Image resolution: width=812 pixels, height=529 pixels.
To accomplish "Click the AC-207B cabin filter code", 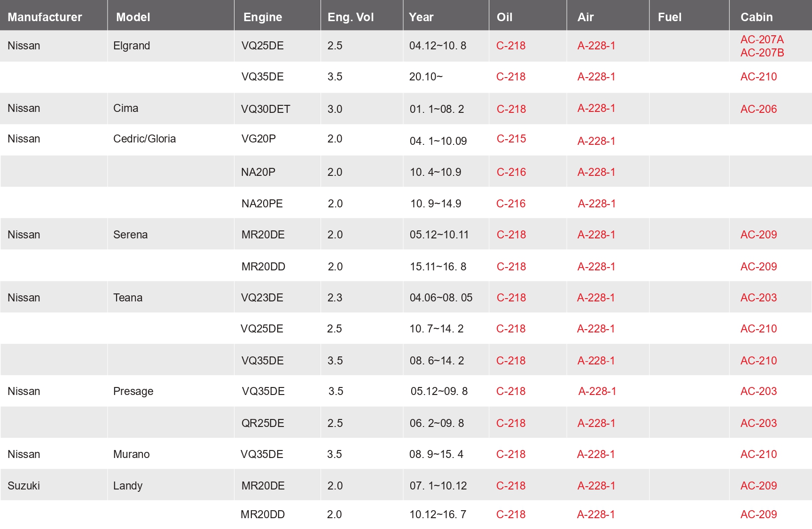I will 762,53.
